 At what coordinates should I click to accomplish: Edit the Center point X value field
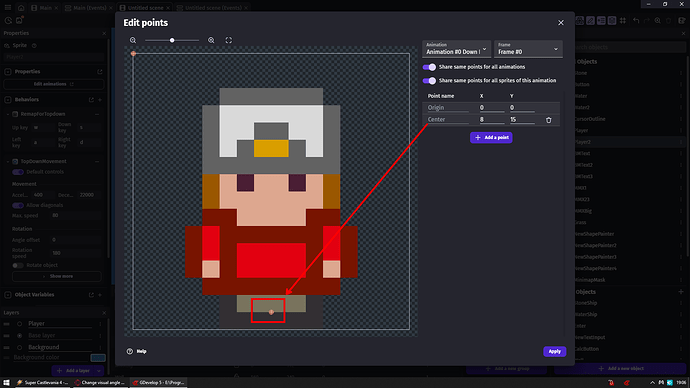(492, 120)
